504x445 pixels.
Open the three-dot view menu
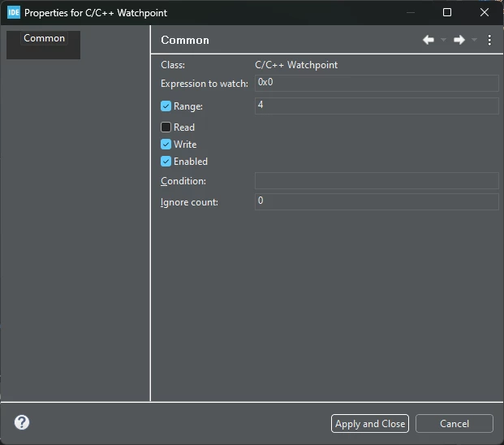(489, 40)
